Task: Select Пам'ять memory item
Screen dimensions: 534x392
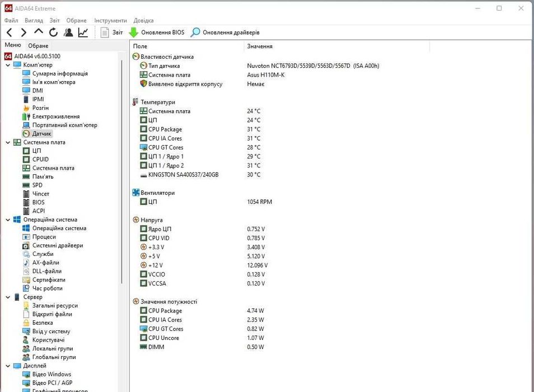Action: coord(38,176)
